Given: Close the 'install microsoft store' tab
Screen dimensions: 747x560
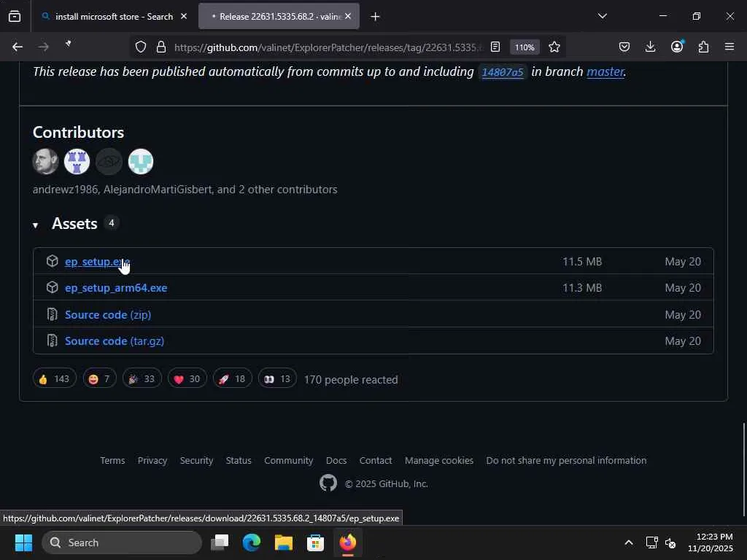Looking at the screenshot, I should (184, 16).
